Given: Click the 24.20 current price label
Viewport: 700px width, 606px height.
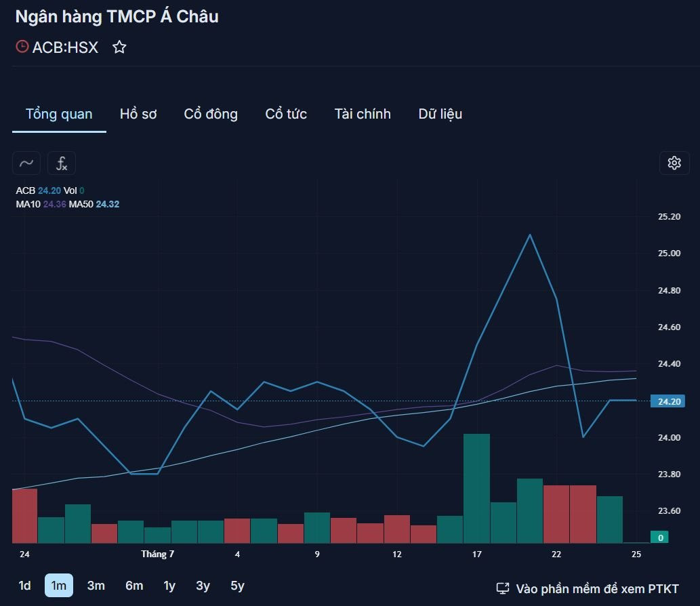Looking at the screenshot, I should point(667,401).
